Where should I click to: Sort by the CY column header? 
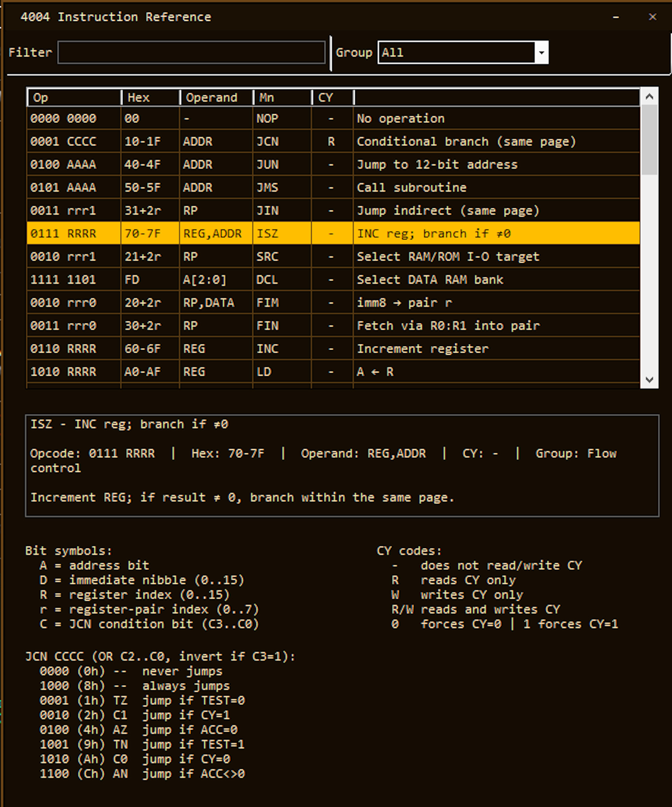[x=332, y=98]
